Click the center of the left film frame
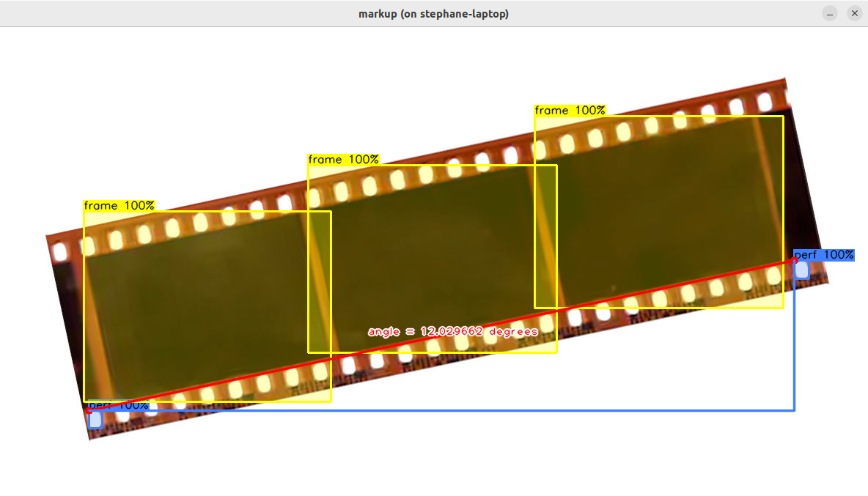 tap(207, 306)
